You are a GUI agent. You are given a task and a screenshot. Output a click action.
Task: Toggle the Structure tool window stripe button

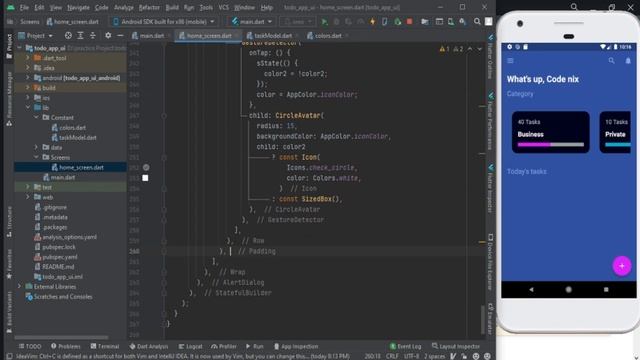(x=9, y=222)
